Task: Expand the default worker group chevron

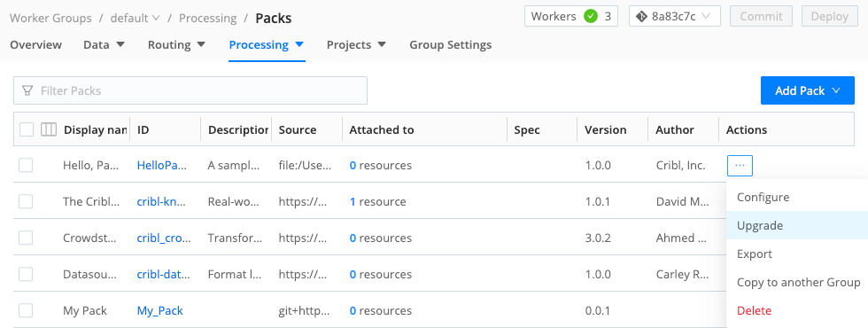Action: coord(156,19)
